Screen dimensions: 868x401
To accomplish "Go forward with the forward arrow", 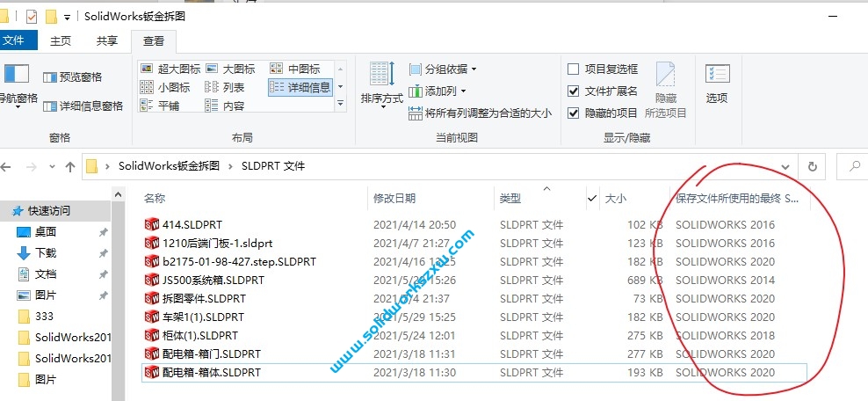I will pyautogui.click(x=33, y=166).
